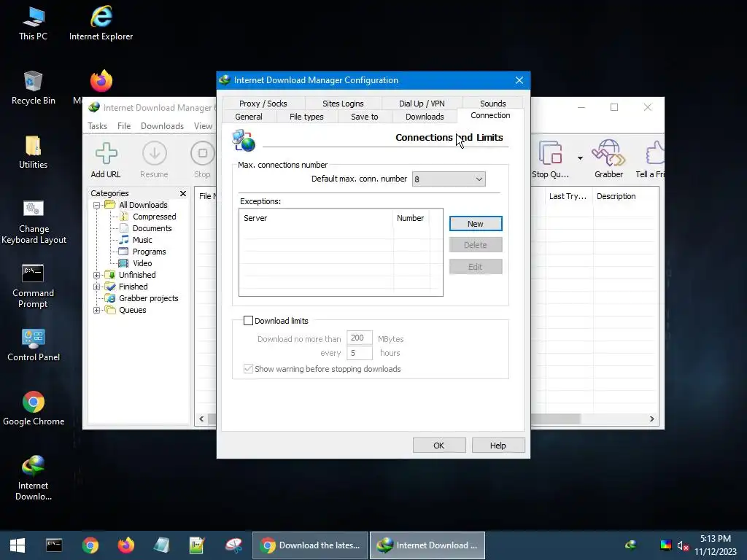Close the Categories panel
Screen dimensions: 747x560
coord(183,193)
